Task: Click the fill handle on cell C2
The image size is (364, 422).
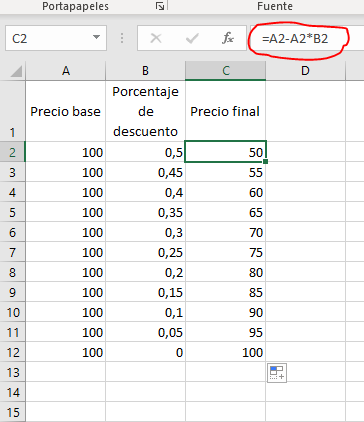Action: click(x=265, y=161)
